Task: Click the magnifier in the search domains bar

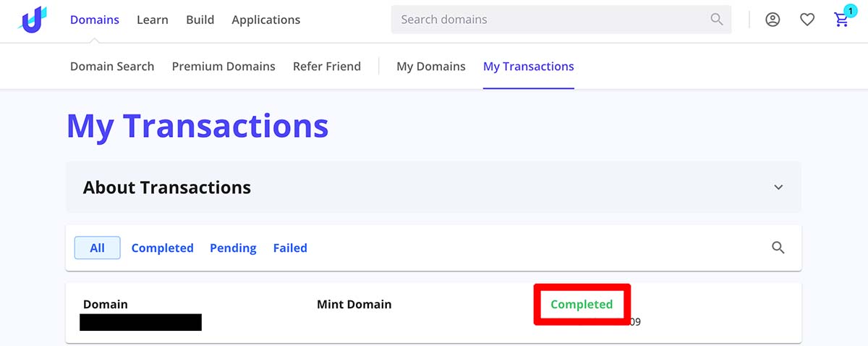Action: tap(717, 20)
